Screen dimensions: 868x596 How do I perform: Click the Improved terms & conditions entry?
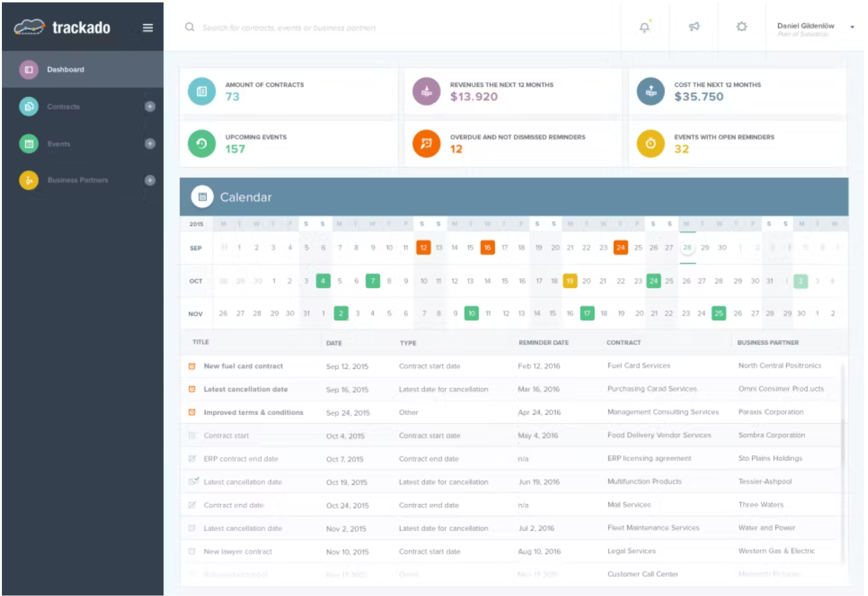254,412
